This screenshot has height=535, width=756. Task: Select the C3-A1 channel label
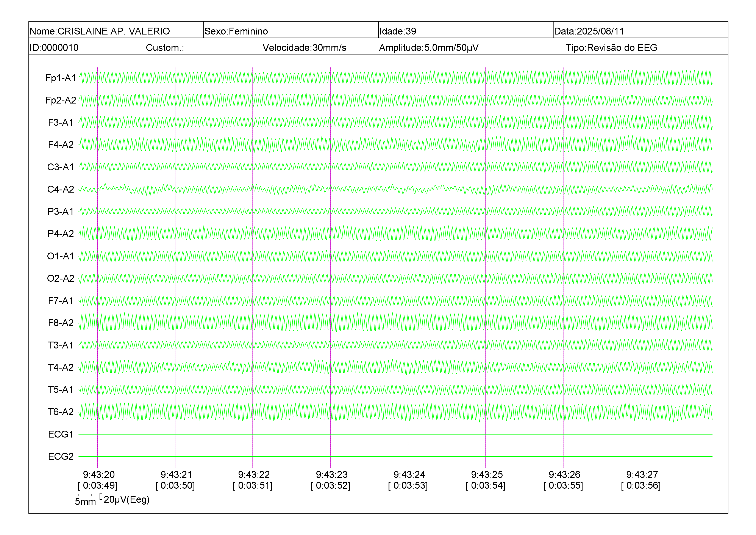pos(61,167)
